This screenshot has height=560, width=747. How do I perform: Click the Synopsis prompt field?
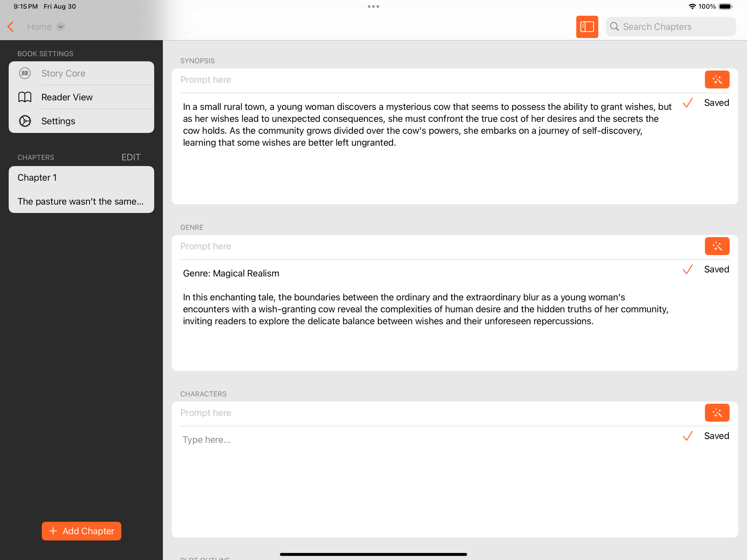tap(439, 80)
